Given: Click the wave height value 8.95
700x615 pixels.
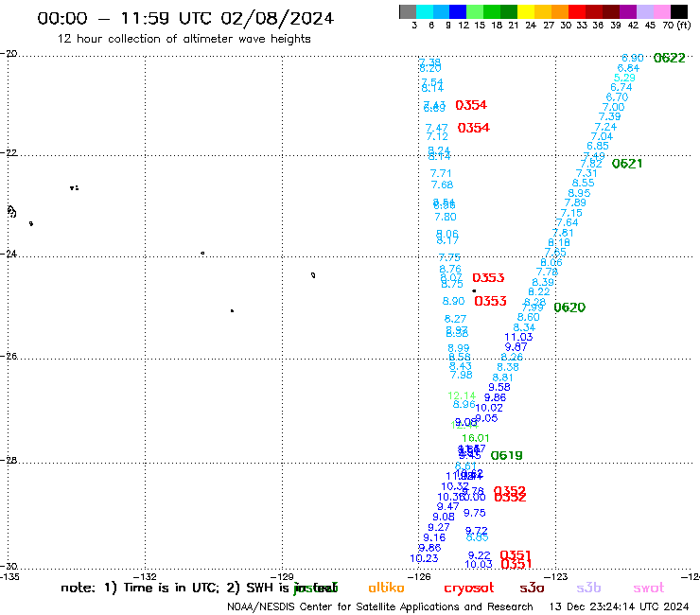Looking at the screenshot, I should click(579, 193).
